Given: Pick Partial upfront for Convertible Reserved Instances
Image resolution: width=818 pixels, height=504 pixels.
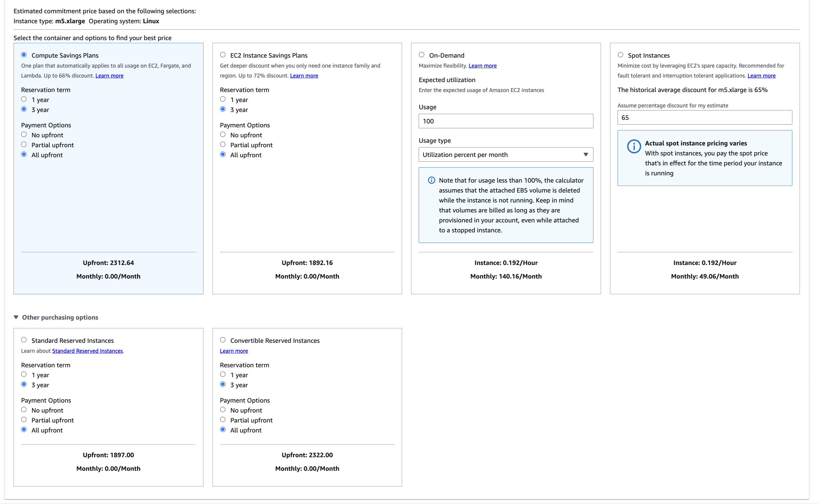Looking at the screenshot, I should (223, 420).
